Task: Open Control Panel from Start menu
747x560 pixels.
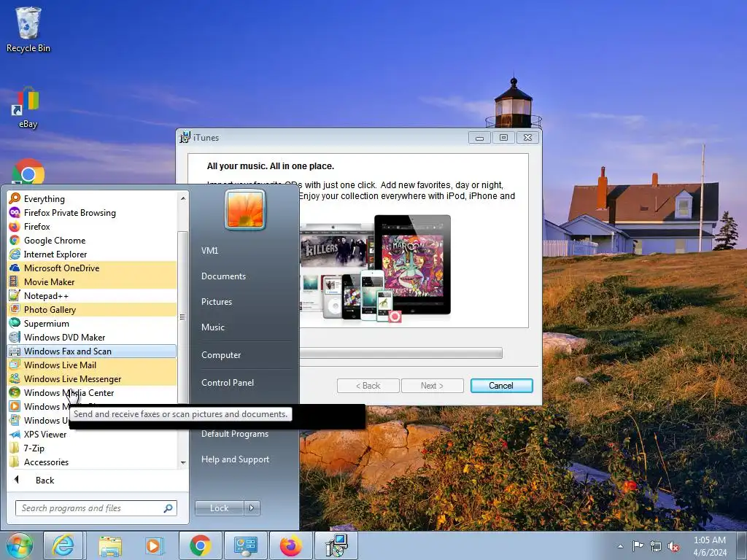Action: (228, 382)
